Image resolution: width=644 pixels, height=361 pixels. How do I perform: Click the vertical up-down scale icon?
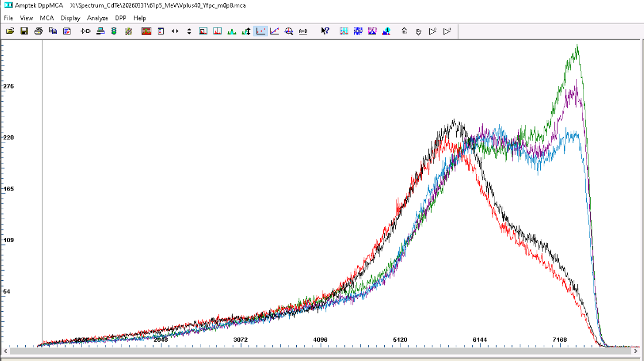pyautogui.click(x=189, y=31)
